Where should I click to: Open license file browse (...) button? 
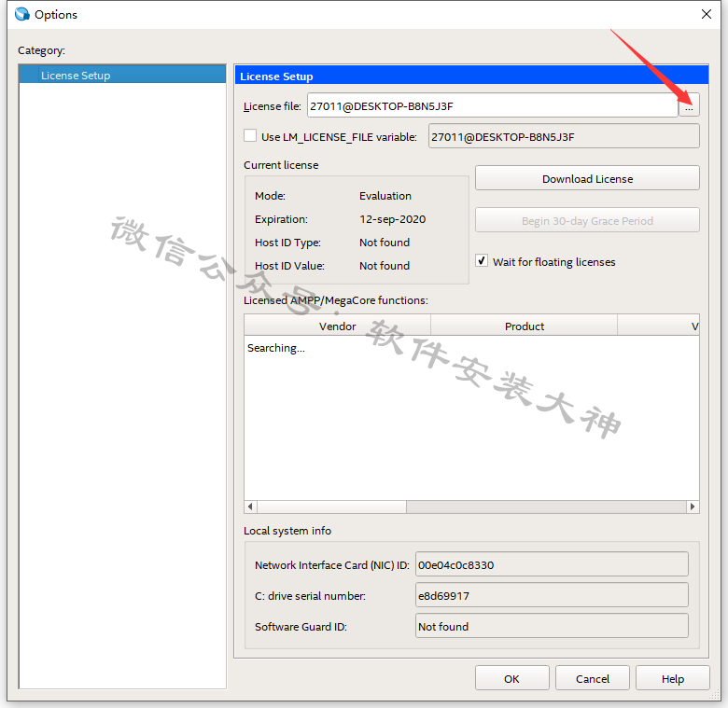[689, 106]
